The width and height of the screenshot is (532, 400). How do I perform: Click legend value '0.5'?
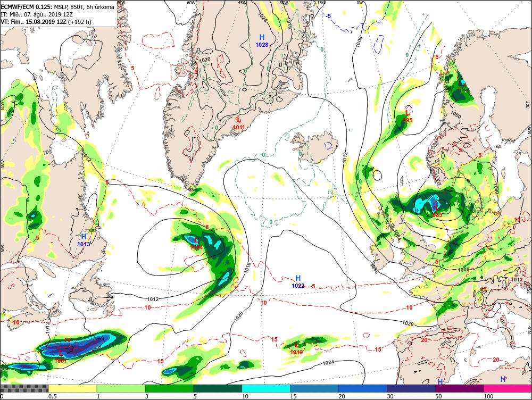click(52, 396)
